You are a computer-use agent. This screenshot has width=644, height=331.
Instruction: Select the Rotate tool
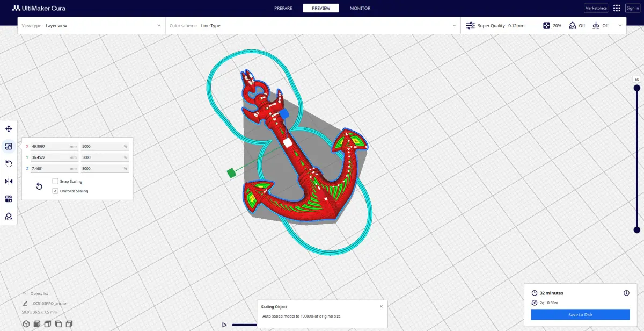[x=9, y=163]
